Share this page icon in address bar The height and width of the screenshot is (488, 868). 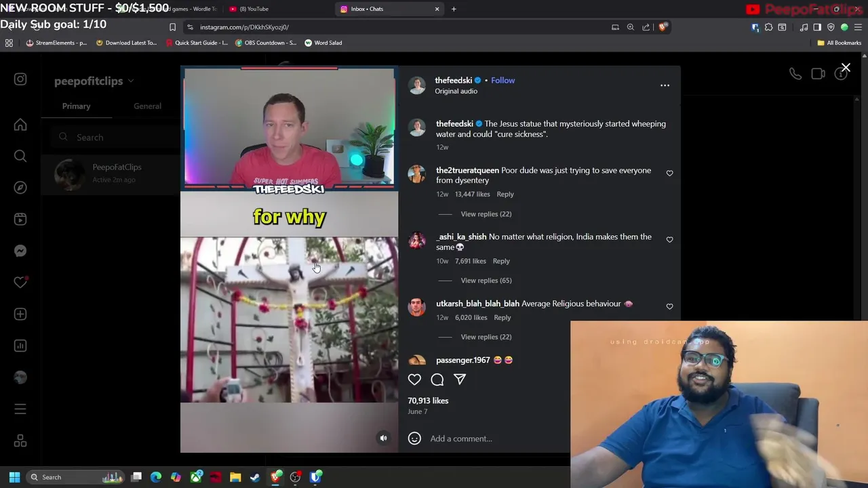646,27
